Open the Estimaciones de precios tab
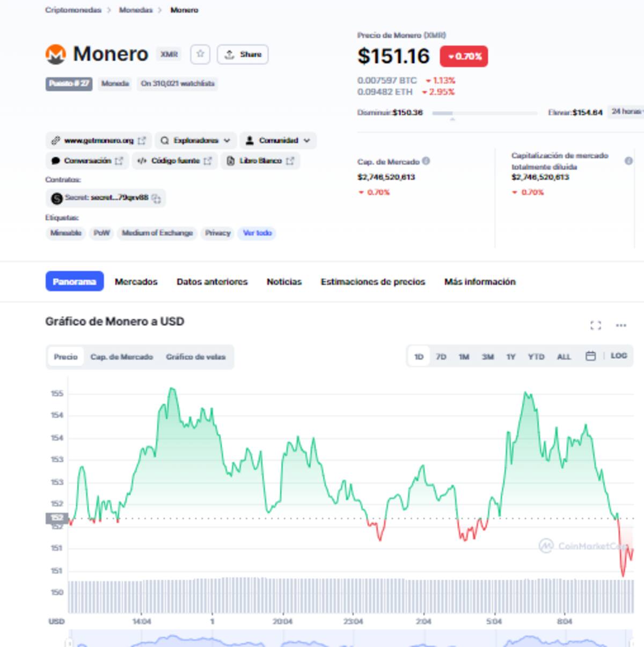Image resolution: width=644 pixels, height=647 pixels. click(x=372, y=282)
